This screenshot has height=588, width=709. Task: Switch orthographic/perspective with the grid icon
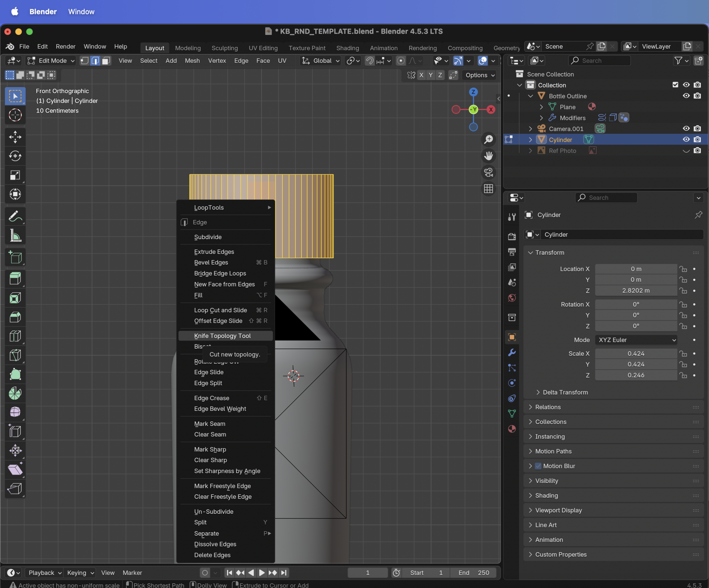click(x=488, y=188)
